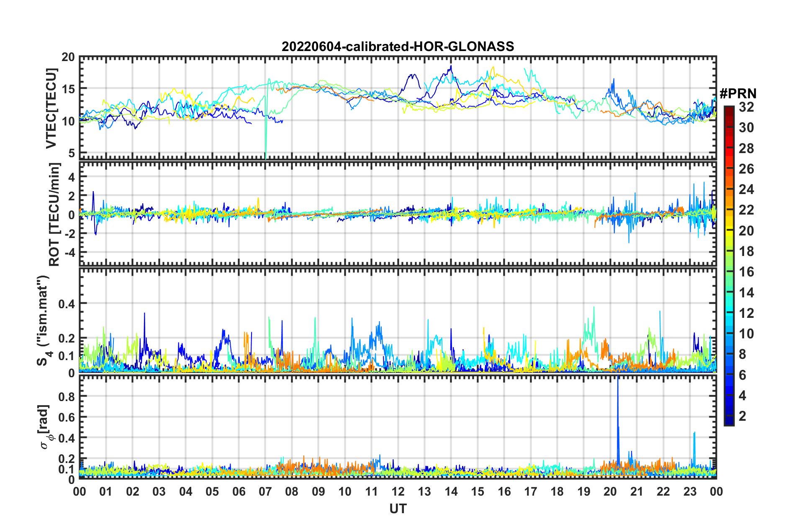Click UT axis tick label 22
Screen dimensions: 796x532
(x=663, y=491)
